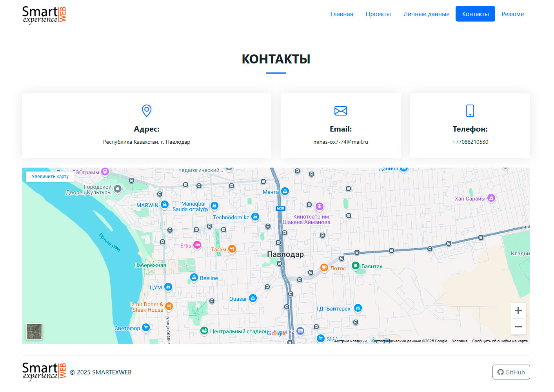Open the Личные данные section
The height and width of the screenshot is (392, 554).
click(426, 14)
